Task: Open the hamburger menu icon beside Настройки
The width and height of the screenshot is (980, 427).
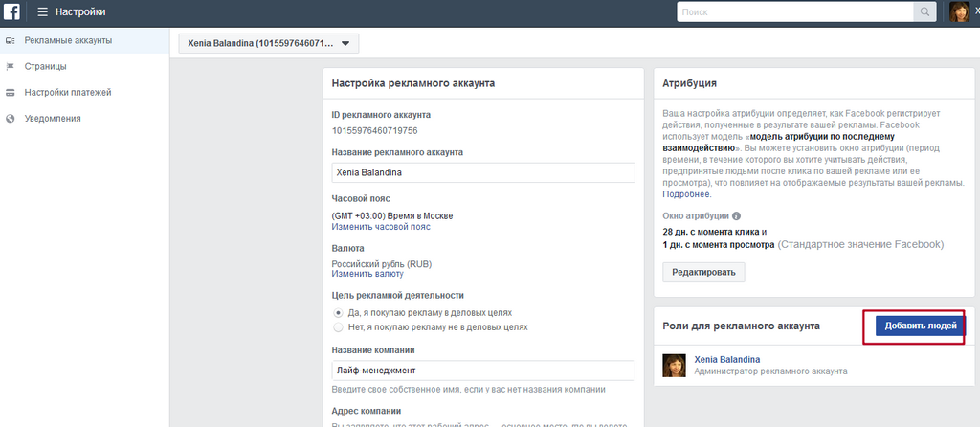Action: pos(42,11)
